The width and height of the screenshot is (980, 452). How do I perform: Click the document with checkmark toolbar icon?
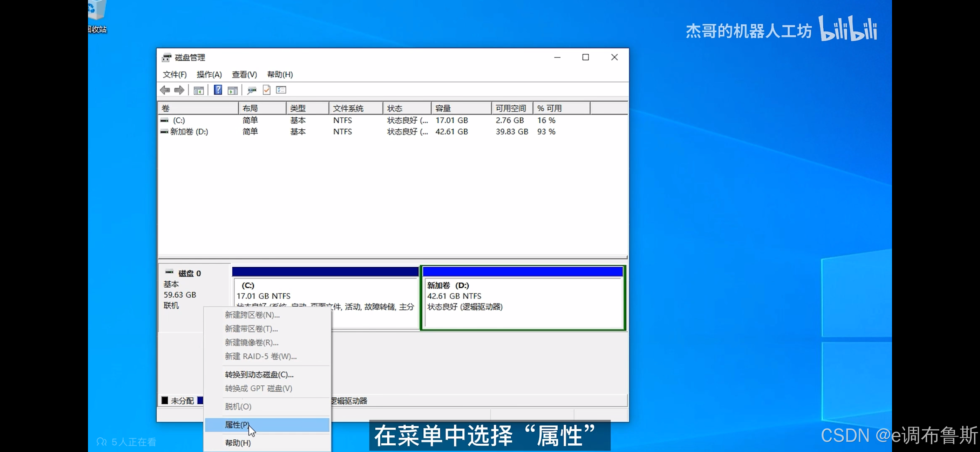pyautogui.click(x=267, y=90)
